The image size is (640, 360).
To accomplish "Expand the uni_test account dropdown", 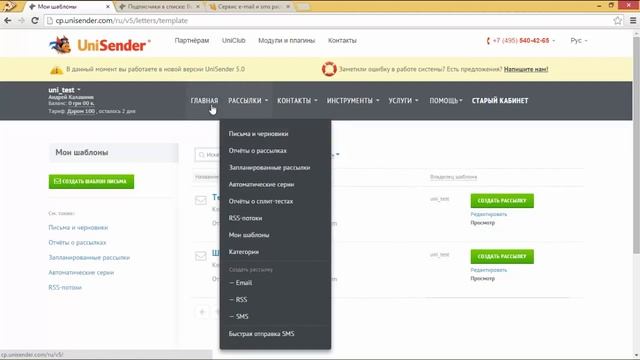I will click(64, 90).
